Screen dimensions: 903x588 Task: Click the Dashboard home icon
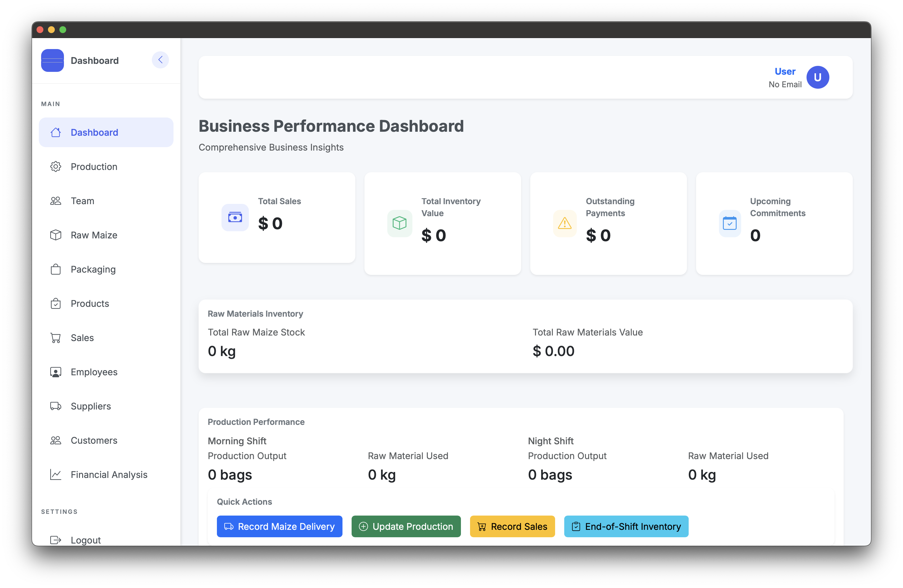56,132
